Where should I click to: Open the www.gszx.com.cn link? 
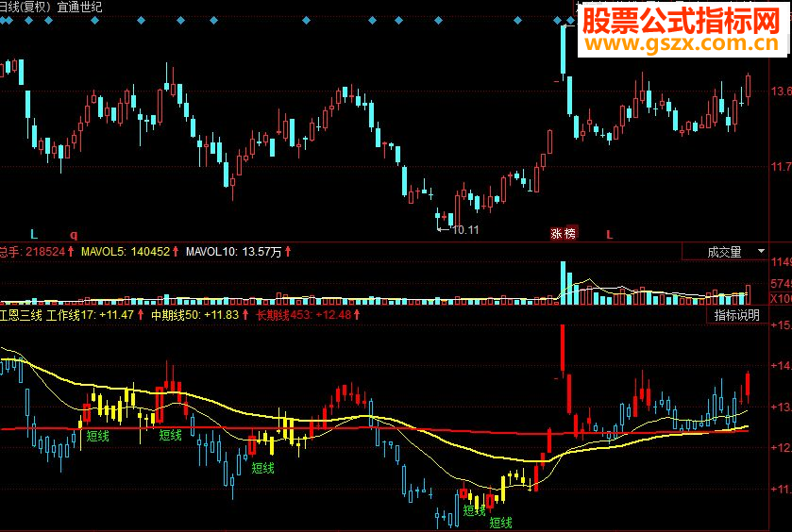[x=682, y=43]
